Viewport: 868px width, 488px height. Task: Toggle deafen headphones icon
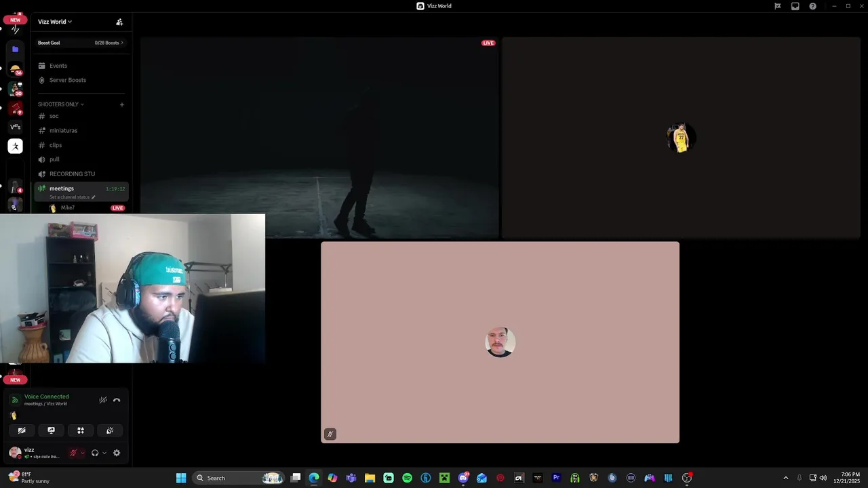[x=95, y=453]
